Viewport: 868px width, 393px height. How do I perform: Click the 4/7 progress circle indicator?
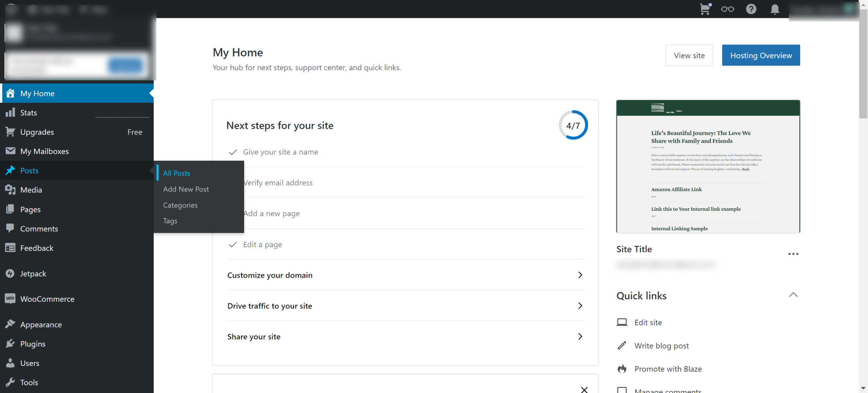[x=573, y=125]
